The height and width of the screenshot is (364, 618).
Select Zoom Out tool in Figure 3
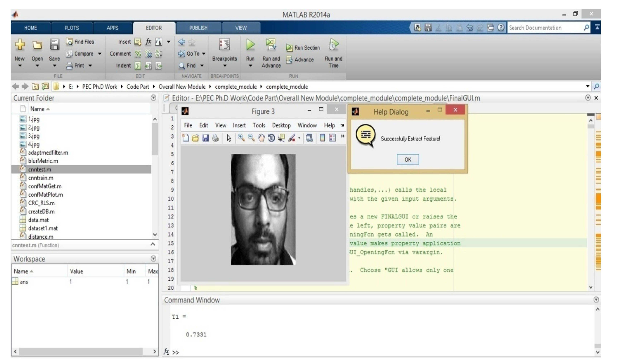pyautogui.click(x=251, y=138)
